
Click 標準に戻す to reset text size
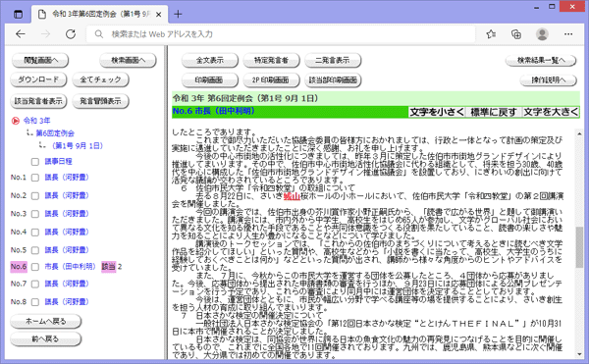coord(494,112)
